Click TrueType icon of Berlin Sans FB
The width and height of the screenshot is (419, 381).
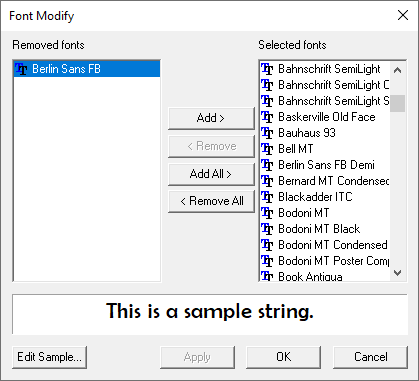click(21, 69)
